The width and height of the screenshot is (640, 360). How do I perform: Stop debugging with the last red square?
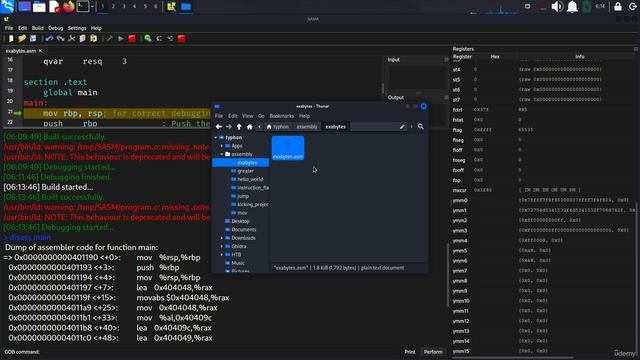click(181, 38)
